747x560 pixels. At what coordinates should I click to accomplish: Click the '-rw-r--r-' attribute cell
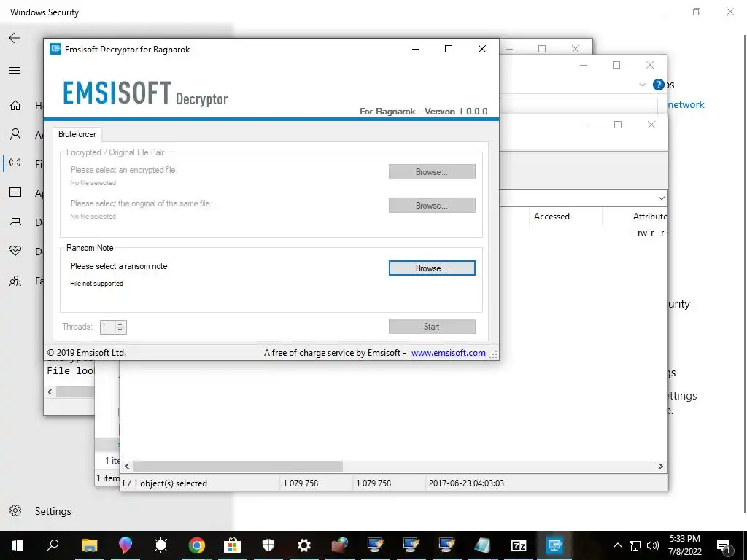coord(650,233)
